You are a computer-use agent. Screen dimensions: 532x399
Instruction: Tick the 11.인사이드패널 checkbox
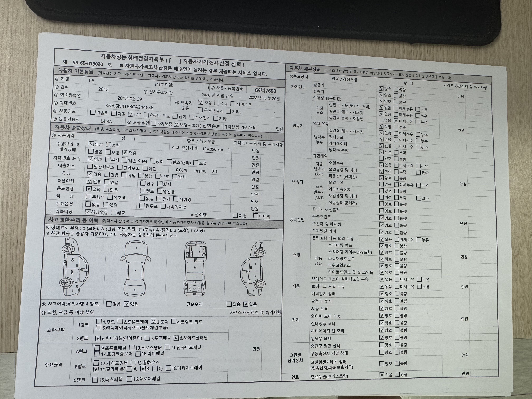[167, 348]
